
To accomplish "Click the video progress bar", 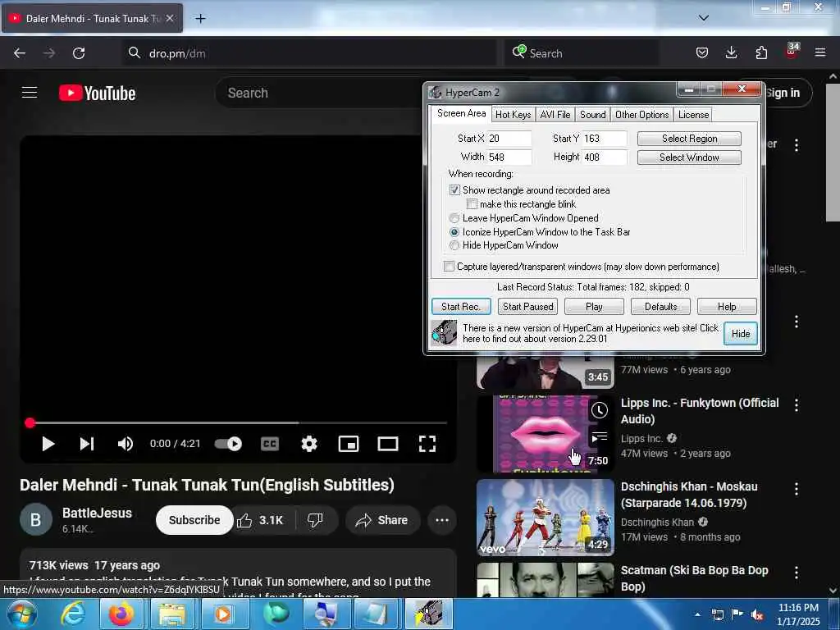I will pos(239,422).
